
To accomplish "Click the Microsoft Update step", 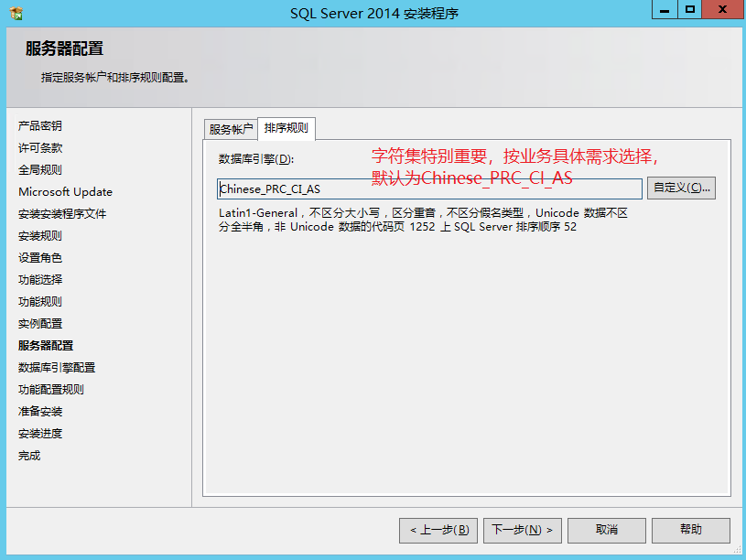I will tap(65, 192).
